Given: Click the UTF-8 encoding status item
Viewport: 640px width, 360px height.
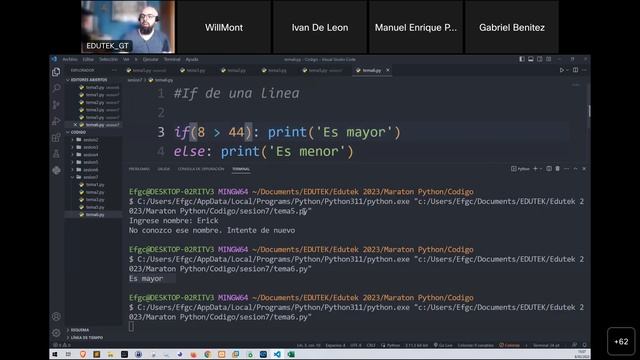Looking at the screenshot, I should (x=356, y=345).
